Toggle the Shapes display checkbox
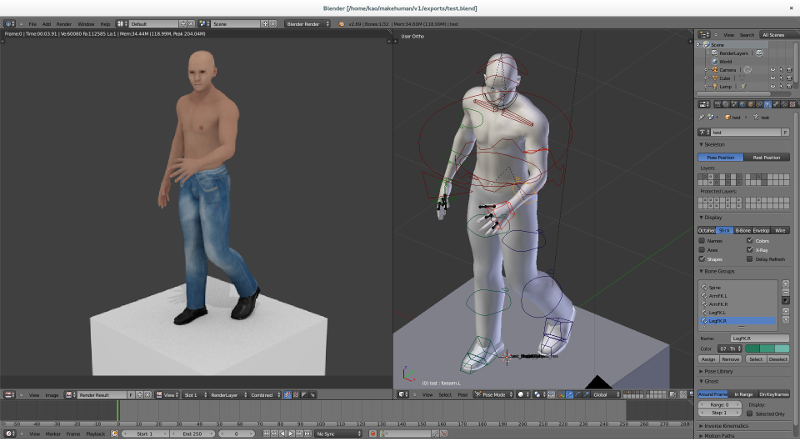Image resolution: width=800 pixels, height=439 pixels. pos(702,258)
